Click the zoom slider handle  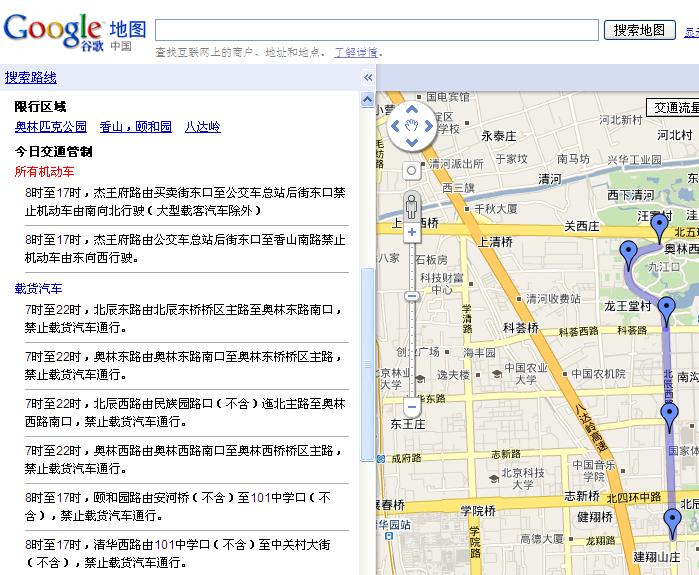(412, 296)
